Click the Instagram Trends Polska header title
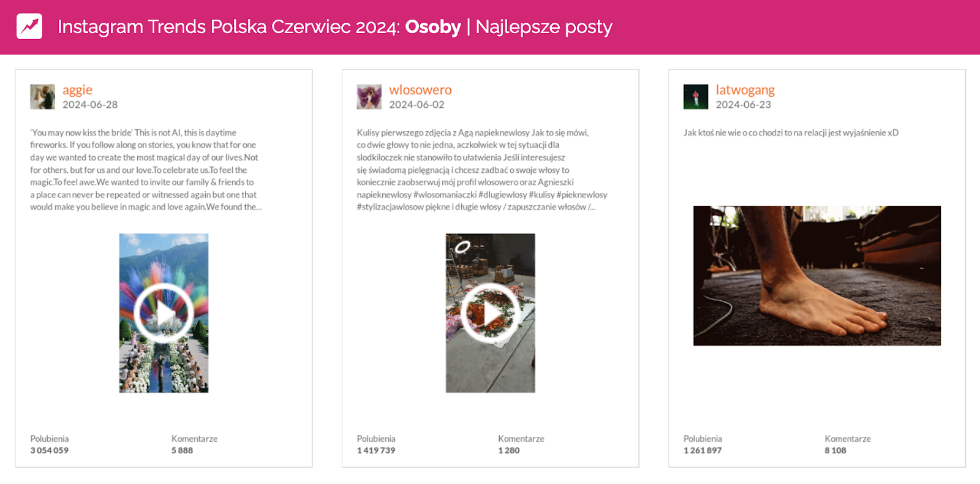This screenshot has width=980, height=484. [x=334, y=27]
